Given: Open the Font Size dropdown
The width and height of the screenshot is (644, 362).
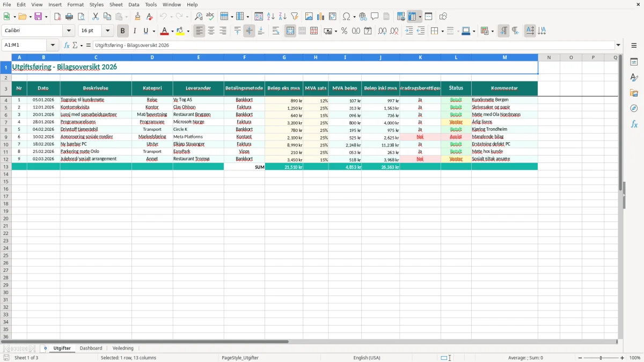Looking at the screenshot, I should click(x=108, y=31).
